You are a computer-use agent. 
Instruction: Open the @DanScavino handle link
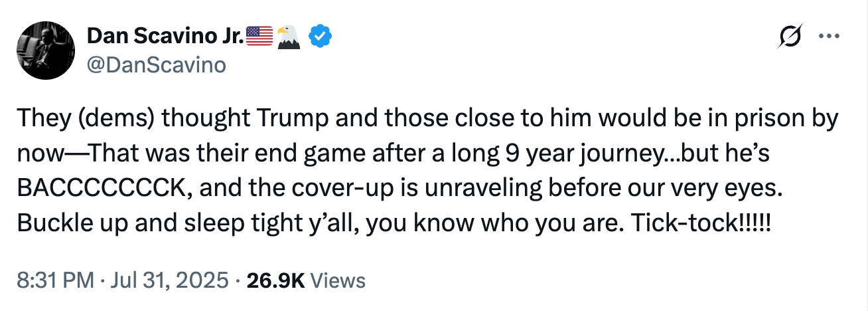tap(157, 64)
